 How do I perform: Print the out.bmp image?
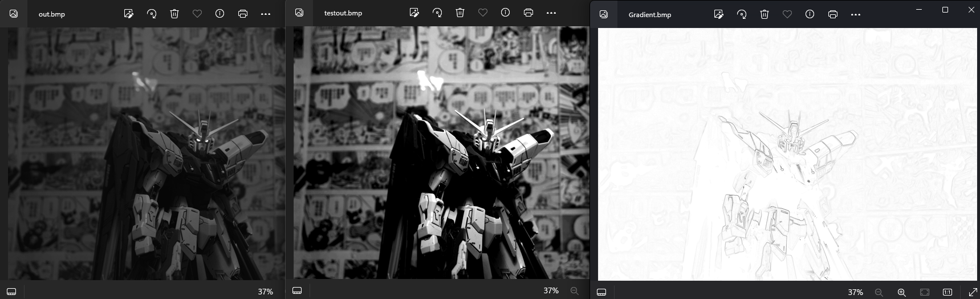coord(243,14)
